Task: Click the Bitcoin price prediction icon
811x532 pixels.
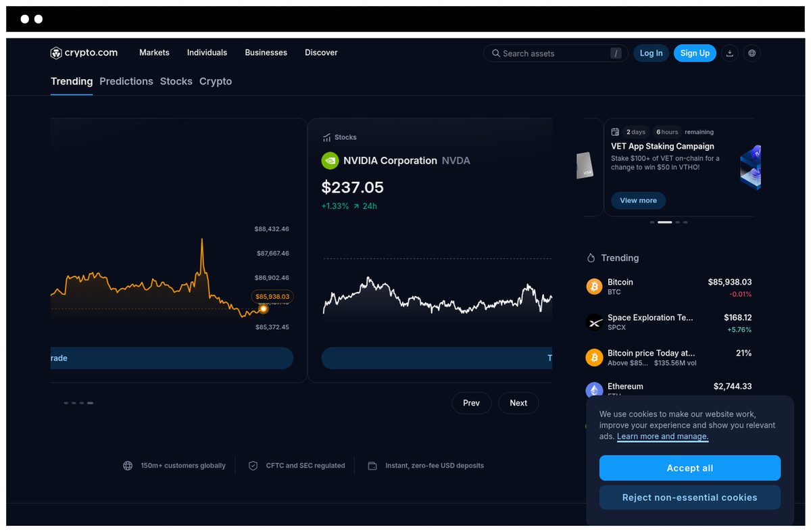Action: coord(594,358)
